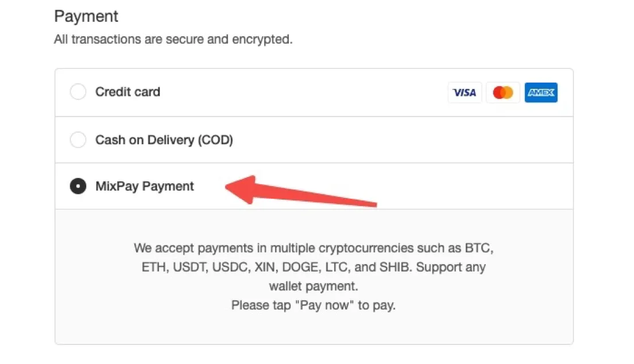Image resolution: width=634 pixels, height=364 pixels.
Task: Click the "ETH, USDT, USDC, XIN, DOGE" text line
Action: [314, 267]
